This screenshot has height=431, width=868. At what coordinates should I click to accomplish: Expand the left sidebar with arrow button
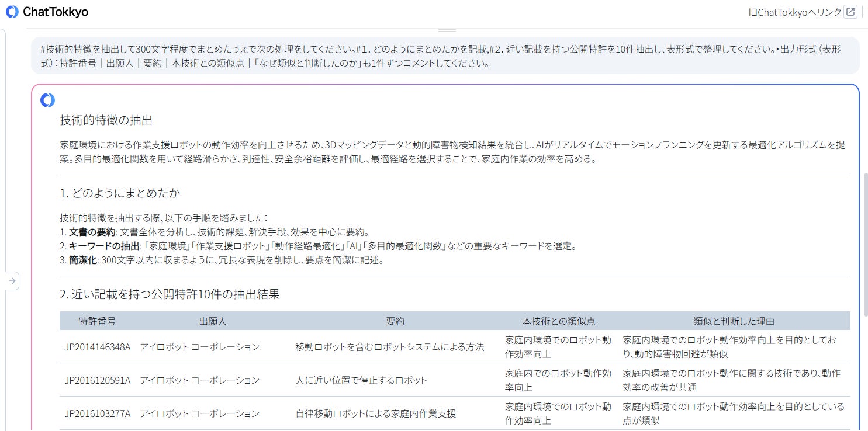(12, 281)
